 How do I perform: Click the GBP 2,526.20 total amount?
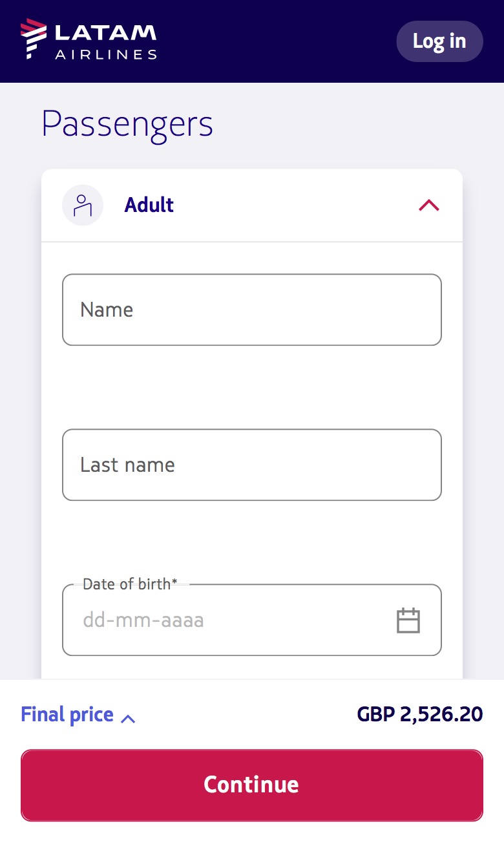(x=420, y=714)
